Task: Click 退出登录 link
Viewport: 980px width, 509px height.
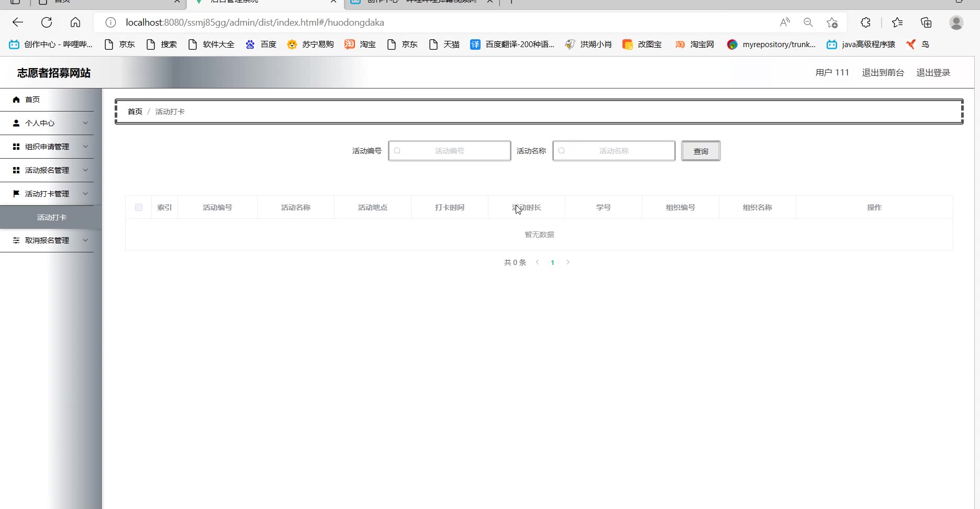Action: click(x=933, y=73)
